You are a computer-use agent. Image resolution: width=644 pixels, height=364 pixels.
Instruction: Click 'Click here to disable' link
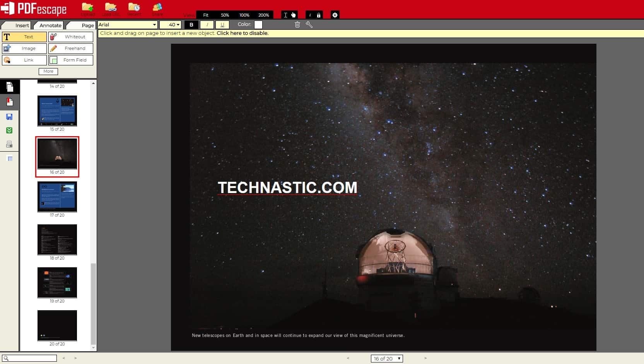click(242, 33)
